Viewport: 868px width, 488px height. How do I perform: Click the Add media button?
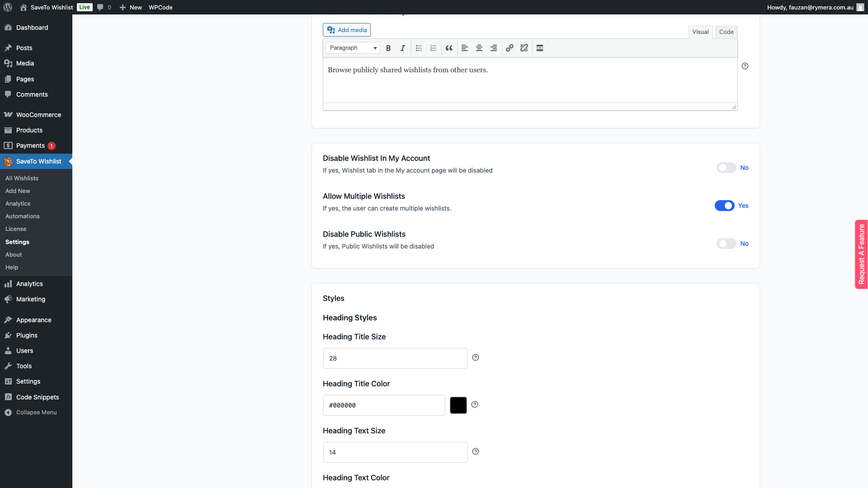(x=347, y=30)
